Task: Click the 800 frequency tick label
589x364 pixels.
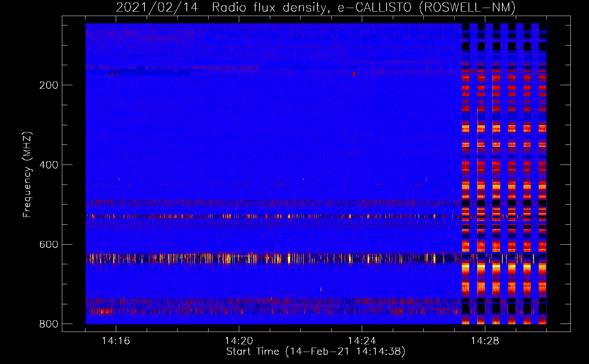Action: point(48,324)
